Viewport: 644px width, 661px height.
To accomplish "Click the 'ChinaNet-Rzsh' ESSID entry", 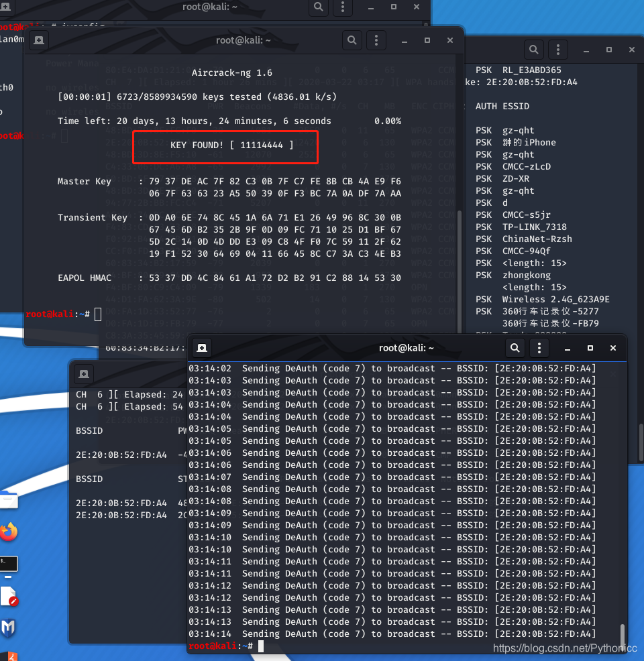I will click(537, 239).
